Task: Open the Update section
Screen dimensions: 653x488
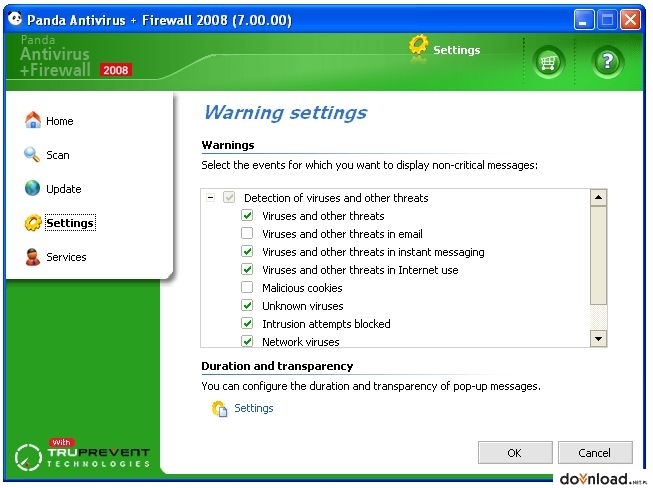Action: [63, 189]
